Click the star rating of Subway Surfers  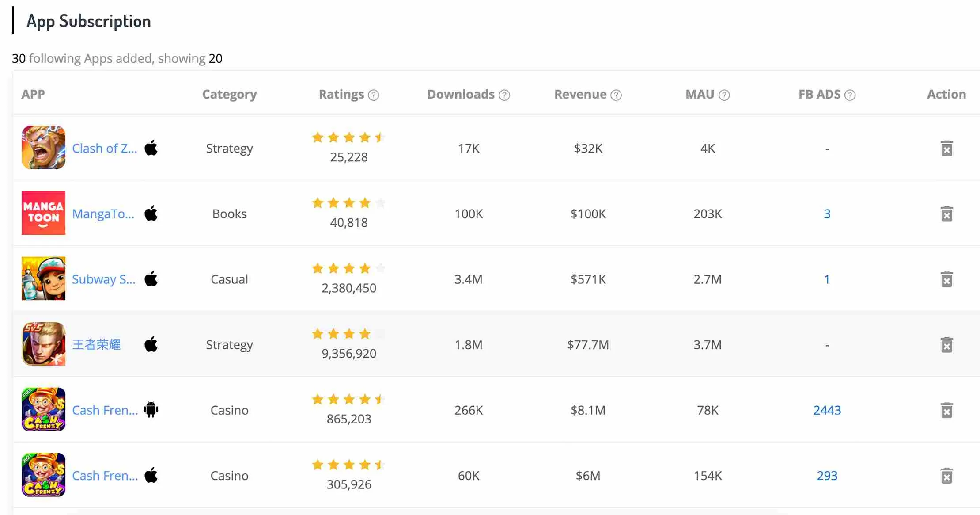click(348, 268)
